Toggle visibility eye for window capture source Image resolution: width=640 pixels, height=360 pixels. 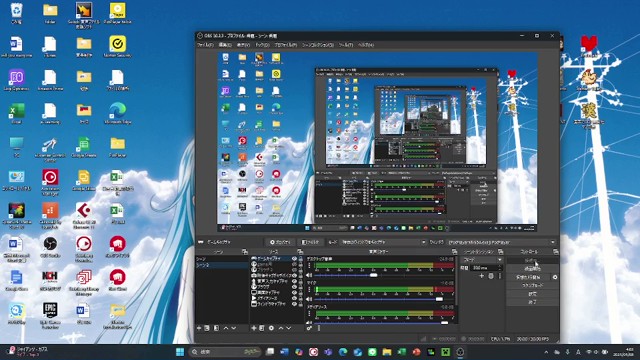(x=294, y=304)
